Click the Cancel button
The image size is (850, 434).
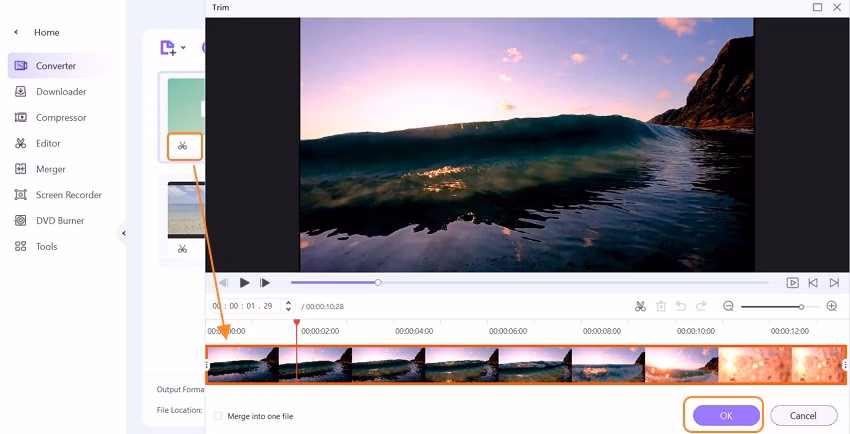coord(803,416)
